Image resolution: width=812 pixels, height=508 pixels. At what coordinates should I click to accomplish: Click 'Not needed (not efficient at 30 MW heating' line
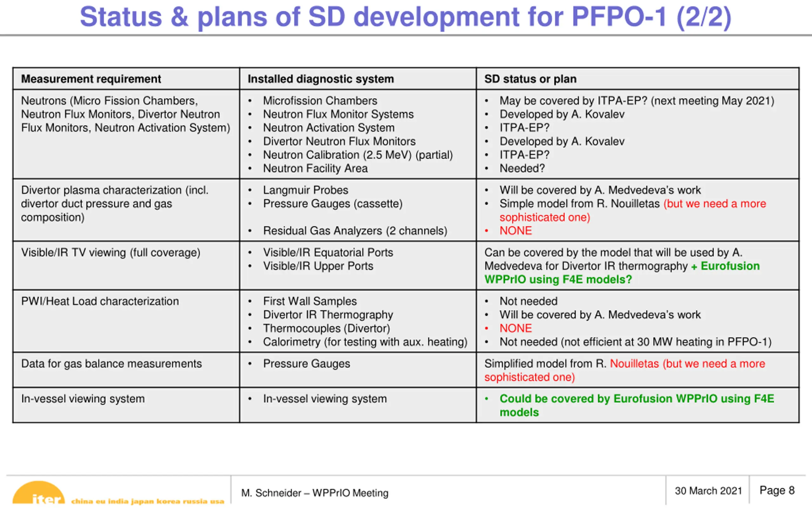(x=636, y=342)
